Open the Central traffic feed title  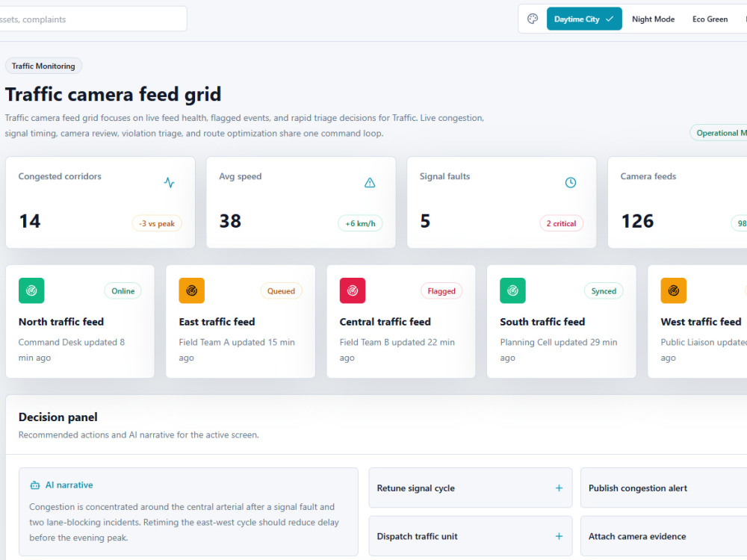click(x=385, y=322)
